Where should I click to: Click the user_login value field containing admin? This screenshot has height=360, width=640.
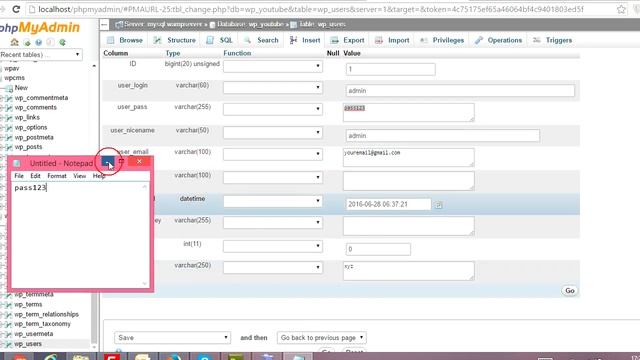coord(460,91)
